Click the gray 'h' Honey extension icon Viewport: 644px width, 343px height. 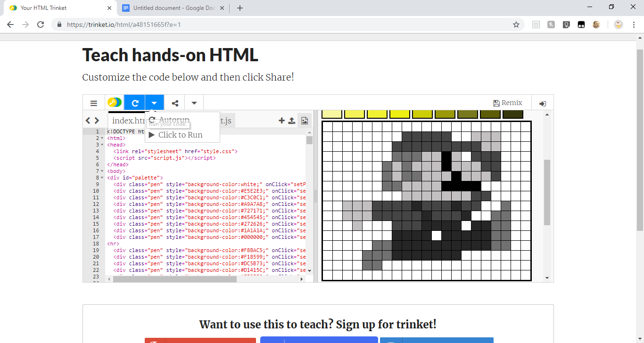551,24
